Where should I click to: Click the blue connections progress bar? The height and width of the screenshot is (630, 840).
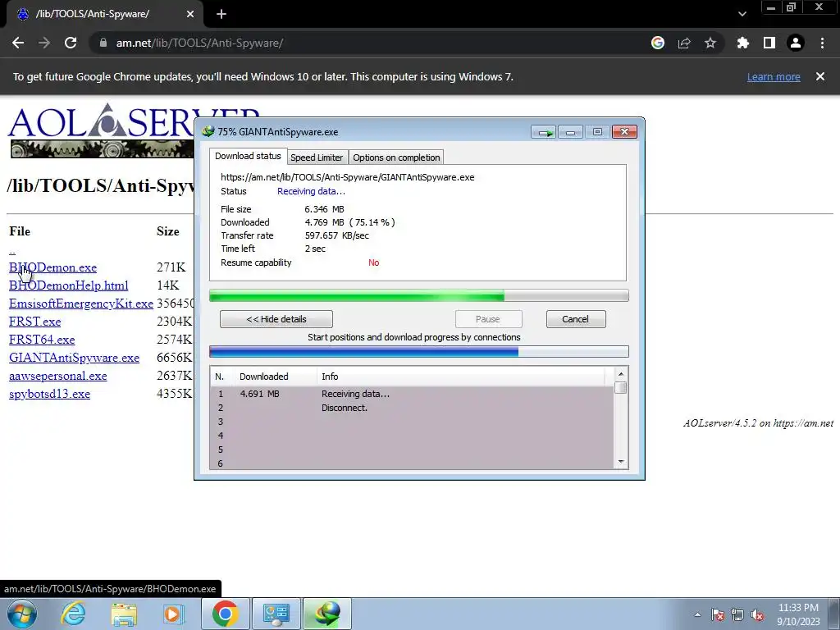click(x=419, y=352)
